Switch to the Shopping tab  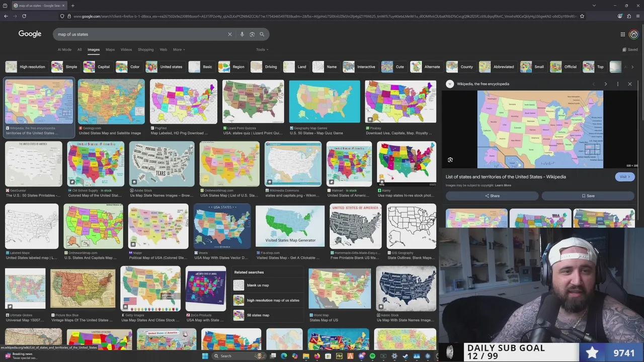coord(146,50)
